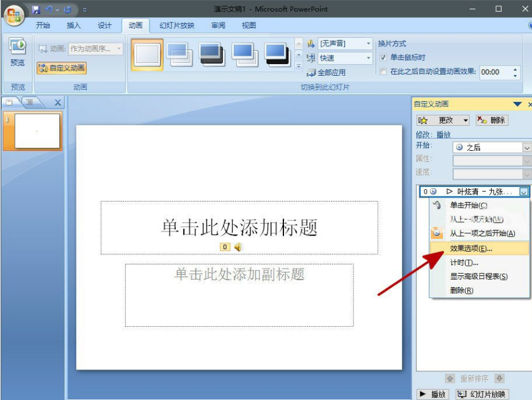Choose 删除(R) in the context menu
Screen dimensions: 532x400
point(479,291)
